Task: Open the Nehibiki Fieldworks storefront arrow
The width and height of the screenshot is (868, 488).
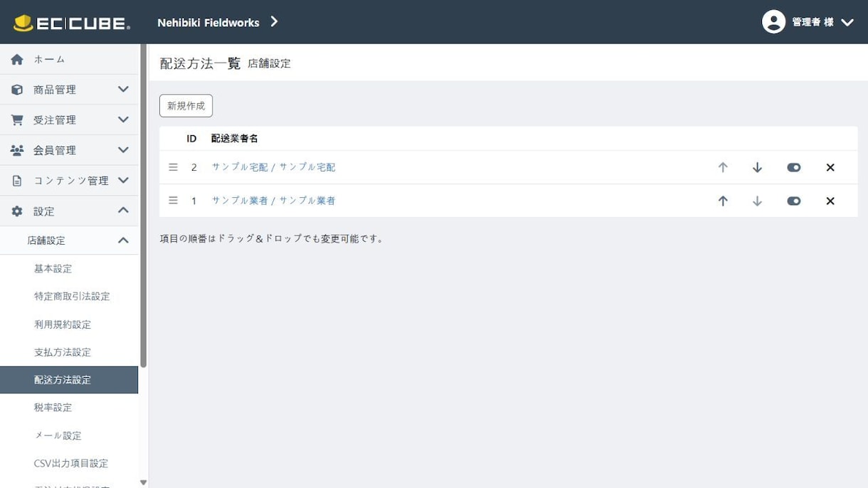Action: [274, 22]
